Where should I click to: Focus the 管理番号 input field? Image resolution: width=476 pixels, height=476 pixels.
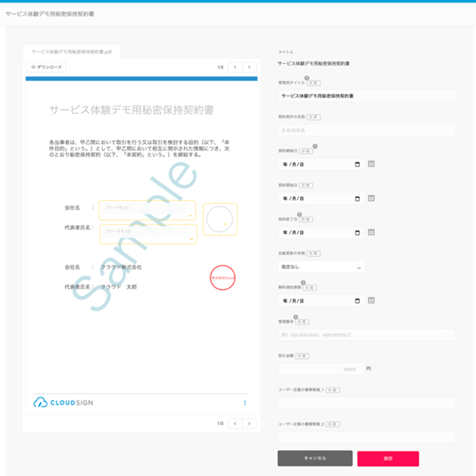click(367, 335)
